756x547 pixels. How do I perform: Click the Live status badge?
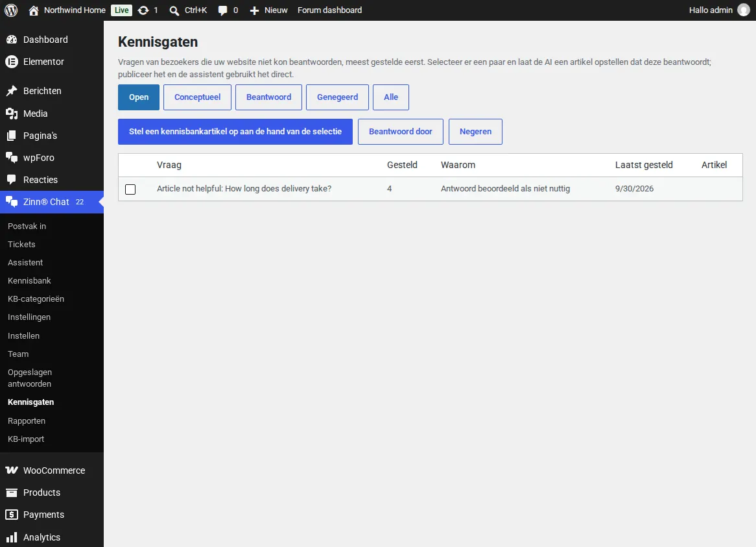121,10
